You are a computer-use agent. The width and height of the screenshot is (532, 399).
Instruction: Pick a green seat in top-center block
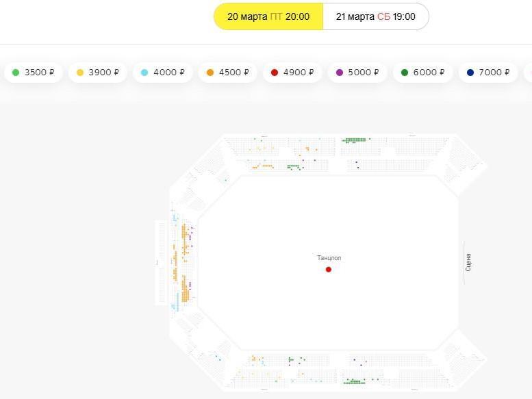pyautogui.click(x=353, y=140)
